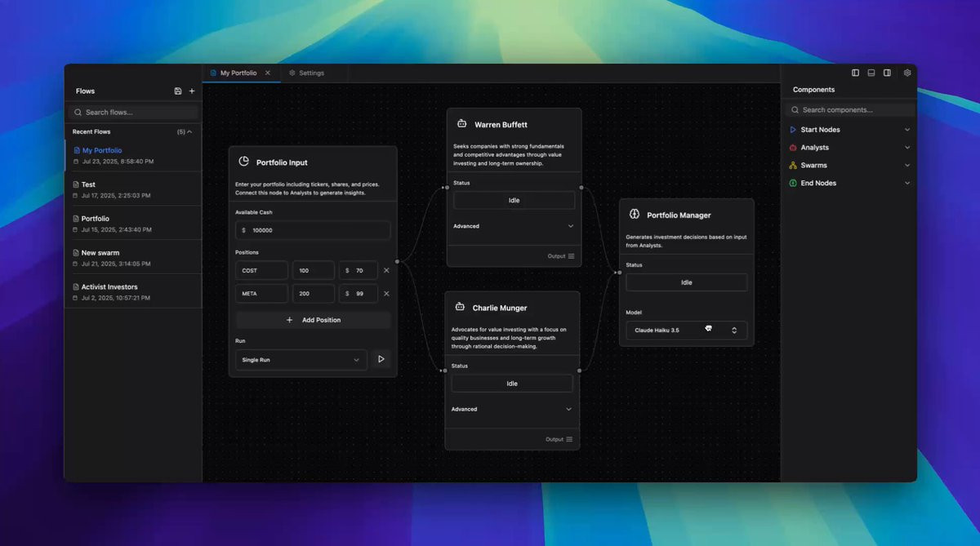Edit the Available Cash field
Image resolution: width=980 pixels, height=546 pixels.
313,230
